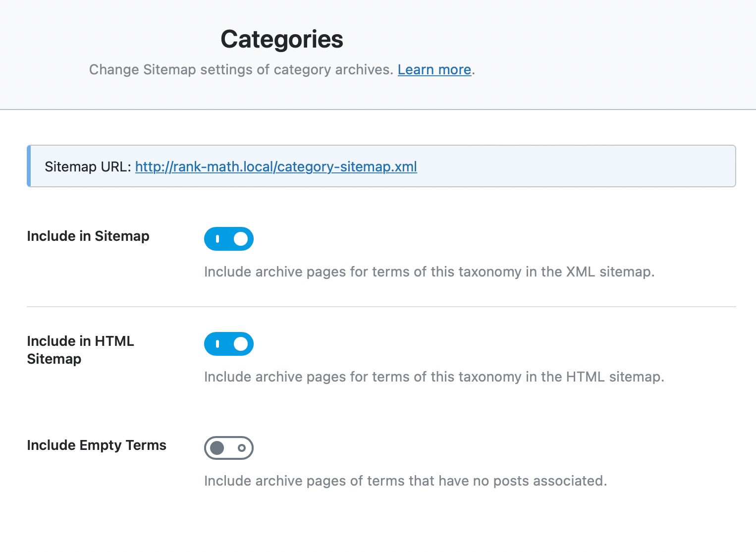
Task: Click the 'Sitemap URL:' text
Action: click(88, 166)
